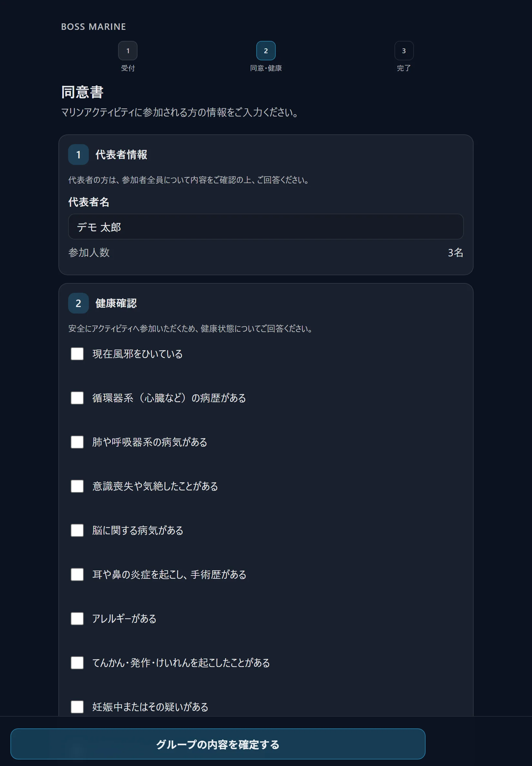
Task: Click the section 1 badge beside 代表者情報
Action: [78, 154]
